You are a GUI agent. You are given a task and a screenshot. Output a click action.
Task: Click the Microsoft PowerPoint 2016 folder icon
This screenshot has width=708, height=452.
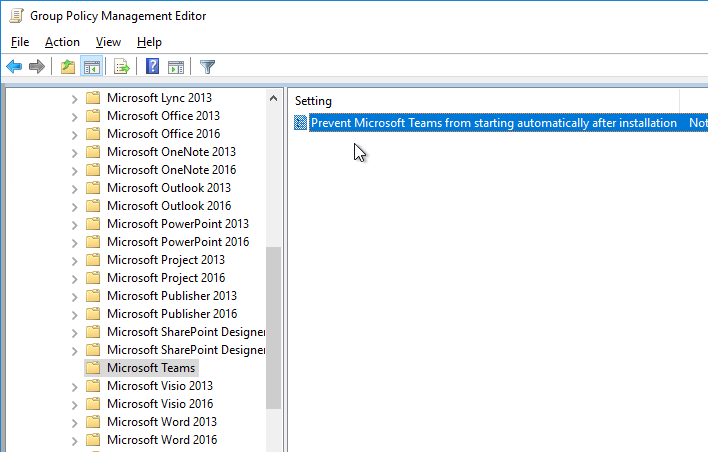(93, 242)
